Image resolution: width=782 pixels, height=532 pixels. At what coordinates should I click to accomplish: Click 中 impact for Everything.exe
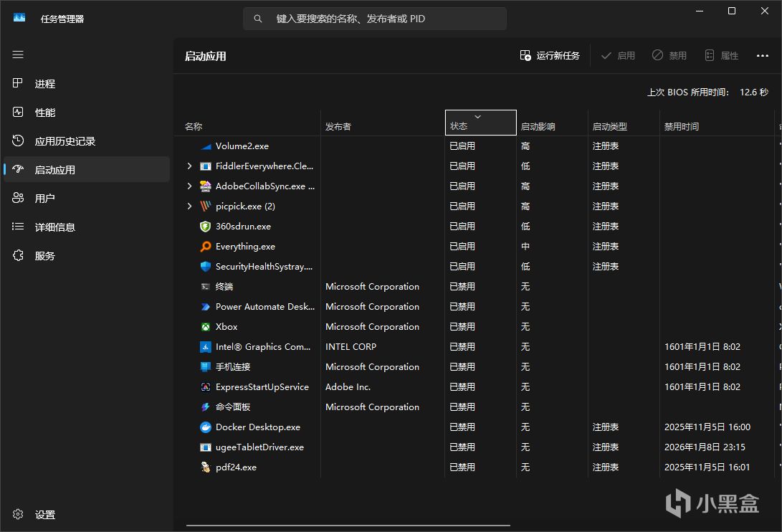pos(525,247)
